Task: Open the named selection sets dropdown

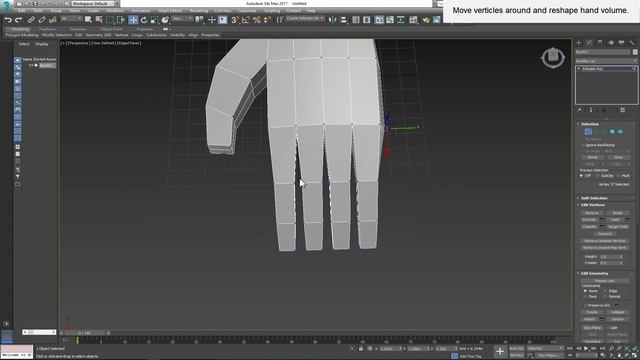Action: [305, 19]
